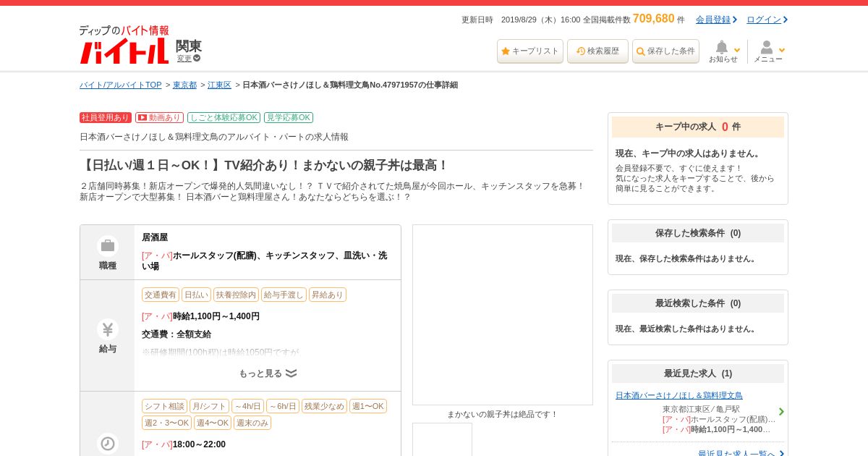Select the シフト相談 tag

[x=164, y=406]
